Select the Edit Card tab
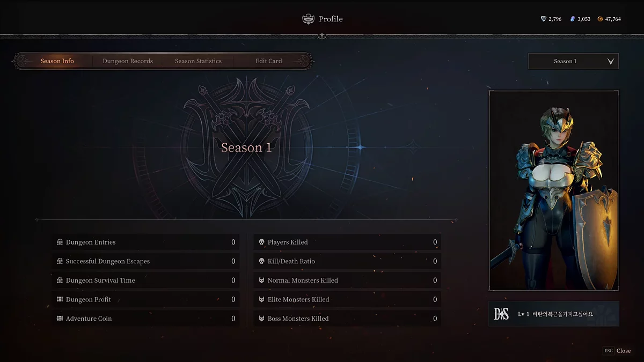The height and width of the screenshot is (362, 644). click(269, 61)
